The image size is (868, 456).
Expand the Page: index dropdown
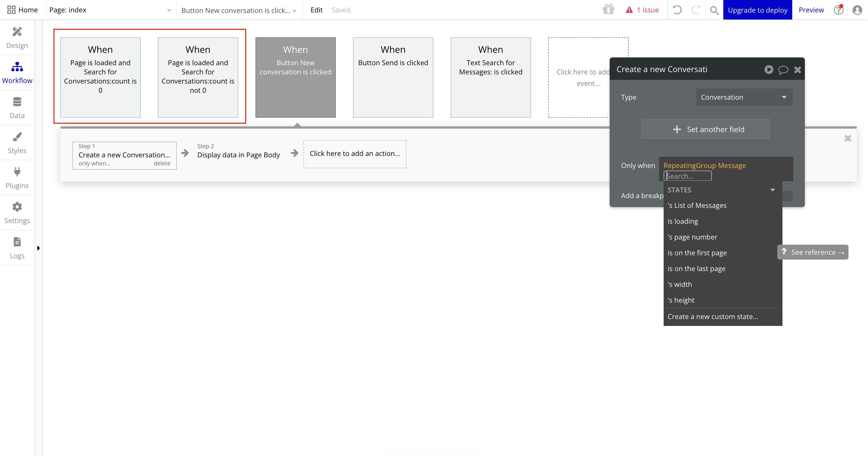pos(110,10)
